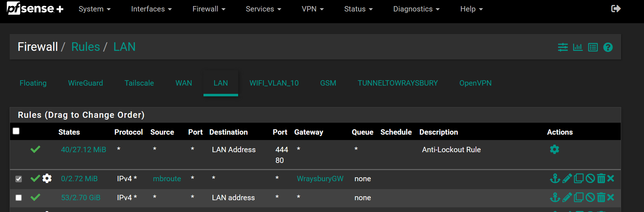The image size is (644, 212).
Task: Delete the mbroute rule with trash icon
Action: 601,178
